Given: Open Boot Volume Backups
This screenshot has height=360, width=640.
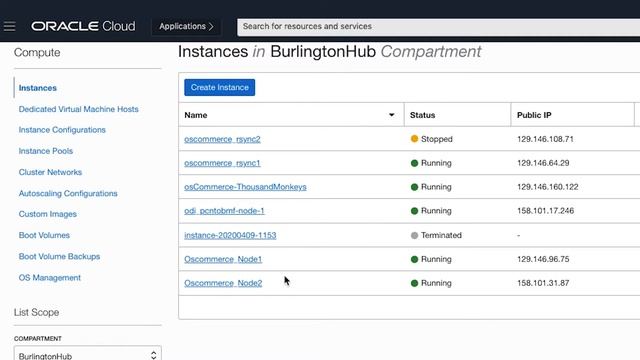Looking at the screenshot, I should [59, 256].
